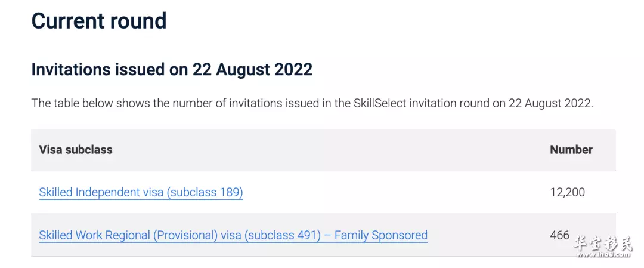Click the 12,200 invitations number cell
Image resolution: width=644 pixels, height=268 pixels.
coord(568,192)
